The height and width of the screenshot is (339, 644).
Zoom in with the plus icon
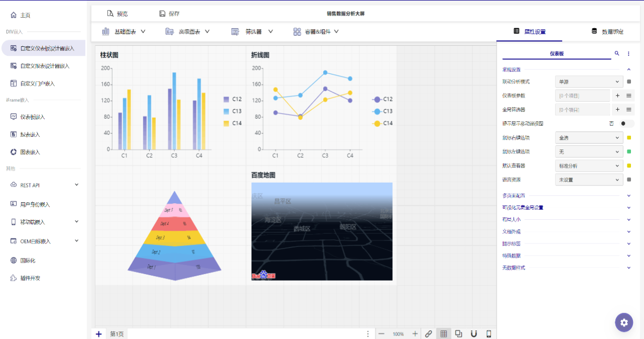pos(415,334)
